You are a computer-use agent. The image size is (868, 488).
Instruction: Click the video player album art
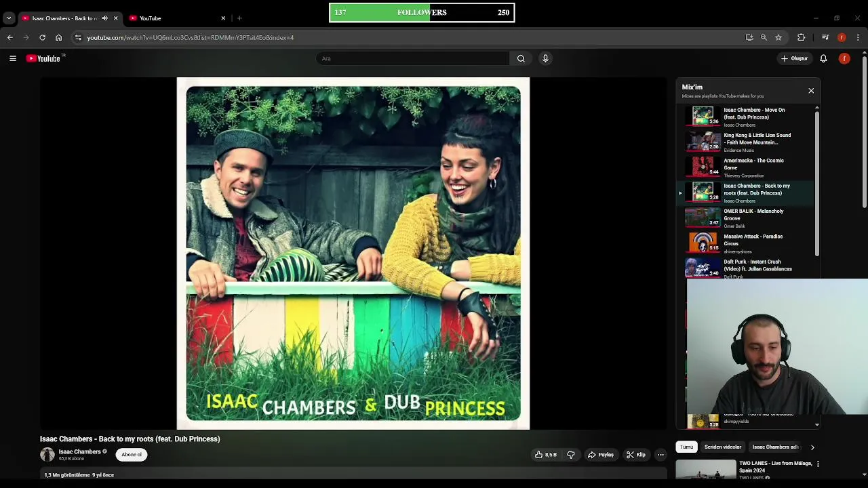coord(353,253)
